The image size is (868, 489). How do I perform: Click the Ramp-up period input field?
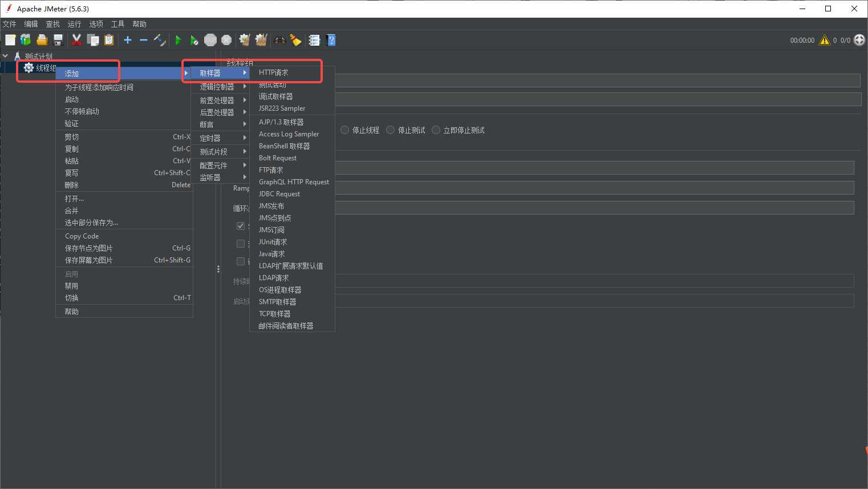click(x=594, y=188)
